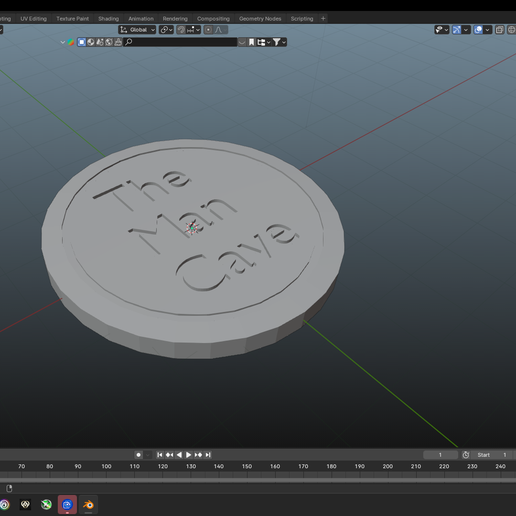Image resolution: width=516 pixels, height=516 pixels.
Task: Expand the overlays options dropdown arrow
Action: tap(488, 30)
